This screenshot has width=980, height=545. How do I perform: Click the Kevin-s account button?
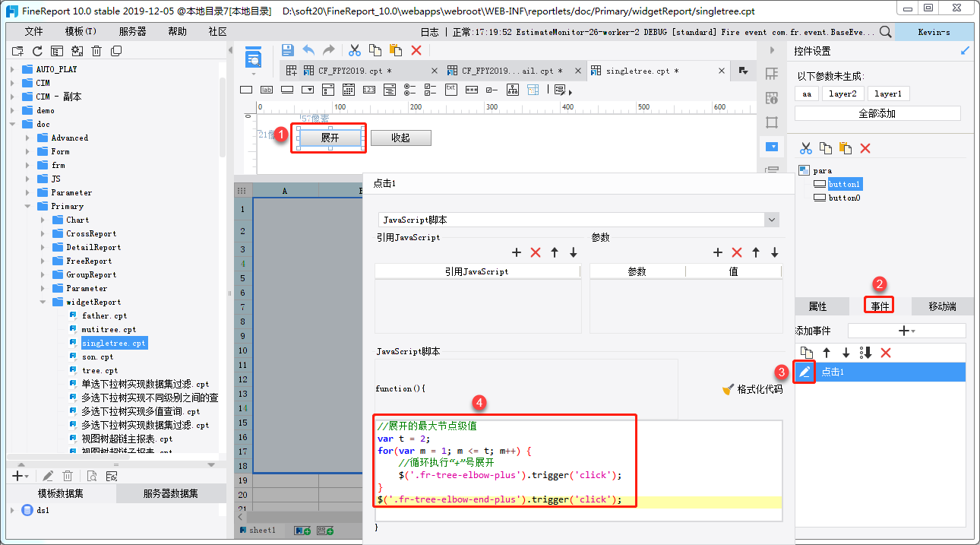pos(934,31)
